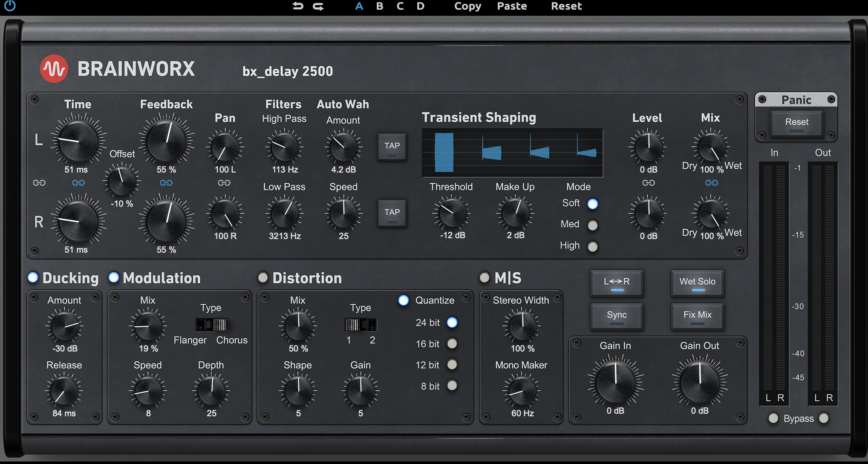Click the undo arrow icon

coord(298,6)
